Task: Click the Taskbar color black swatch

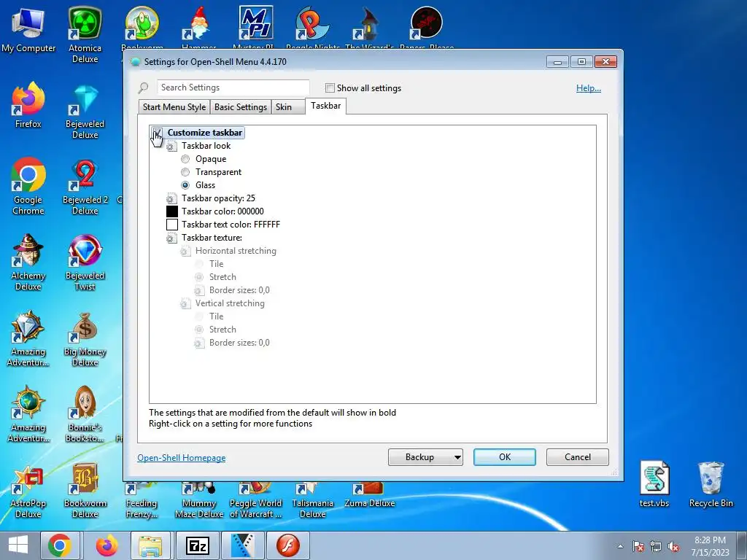Action: (172, 211)
